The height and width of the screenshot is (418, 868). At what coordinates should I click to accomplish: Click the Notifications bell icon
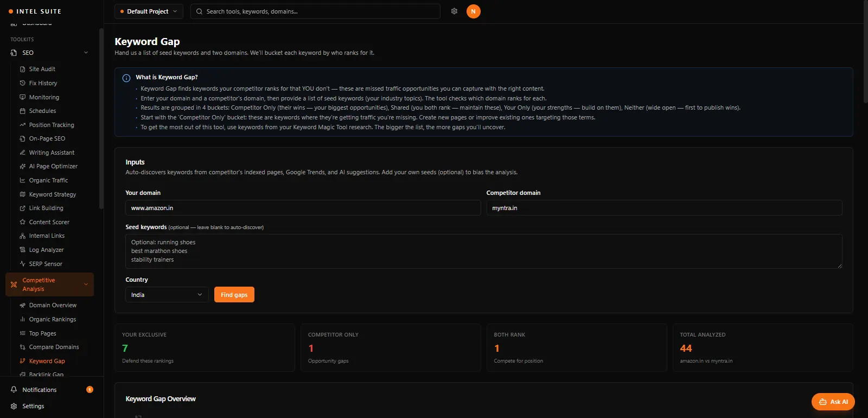click(14, 390)
